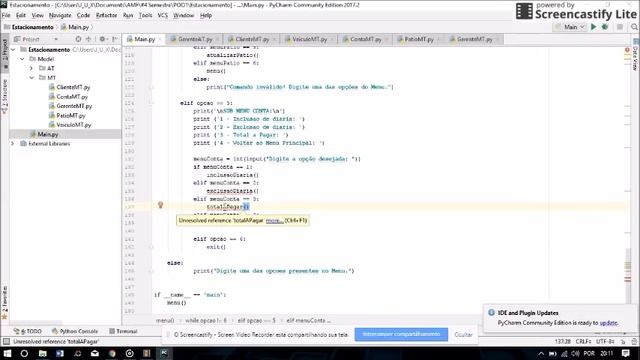The height and width of the screenshot is (360, 640).
Task: Open the Structure side tool tab
Action: point(4,96)
